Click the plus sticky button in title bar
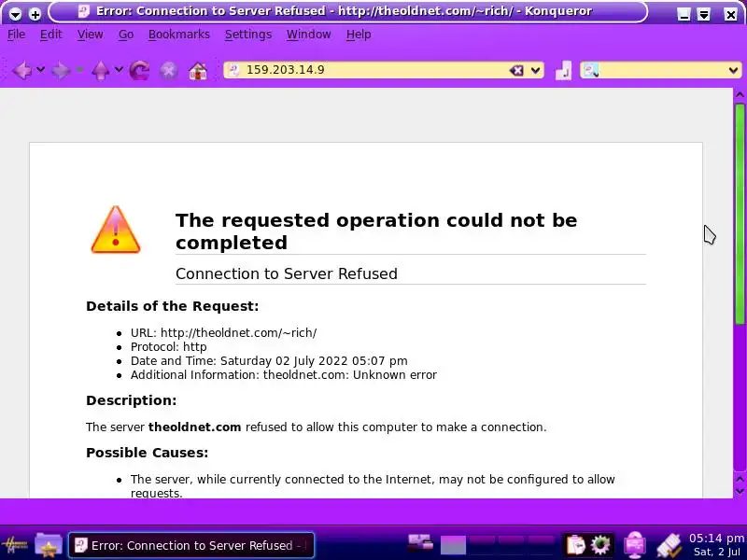747x560 pixels. pos(35,14)
